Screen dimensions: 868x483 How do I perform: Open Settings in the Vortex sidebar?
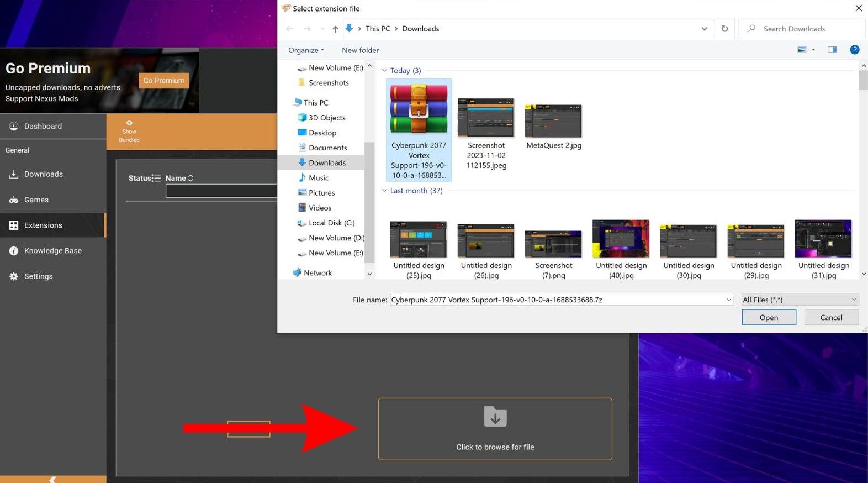coord(53,276)
